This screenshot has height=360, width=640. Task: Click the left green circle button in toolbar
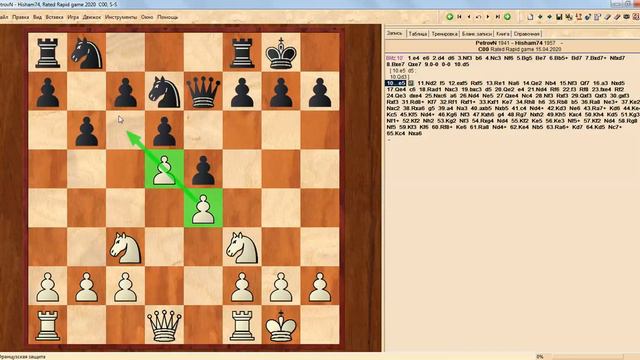[x=450, y=17]
